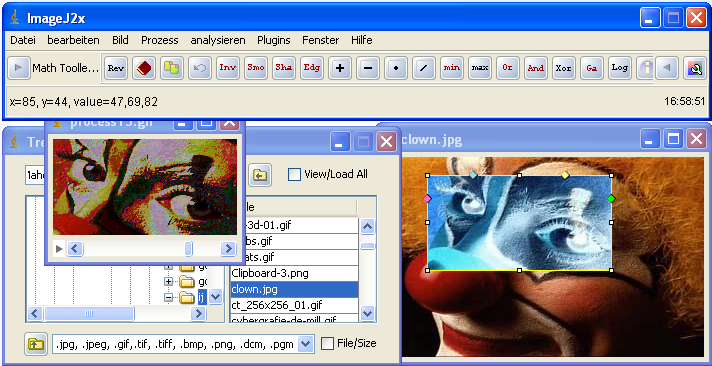The width and height of the screenshot is (712, 366).
Task: Click the red book icon in toolbar
Action: [x=144, y=68]
